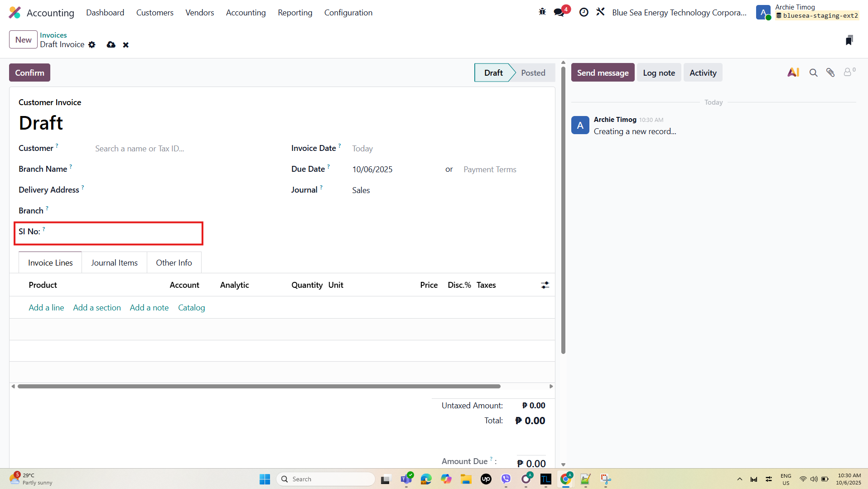Click the SI No input field
Screen dimensions: 868x489
point(122,232)
